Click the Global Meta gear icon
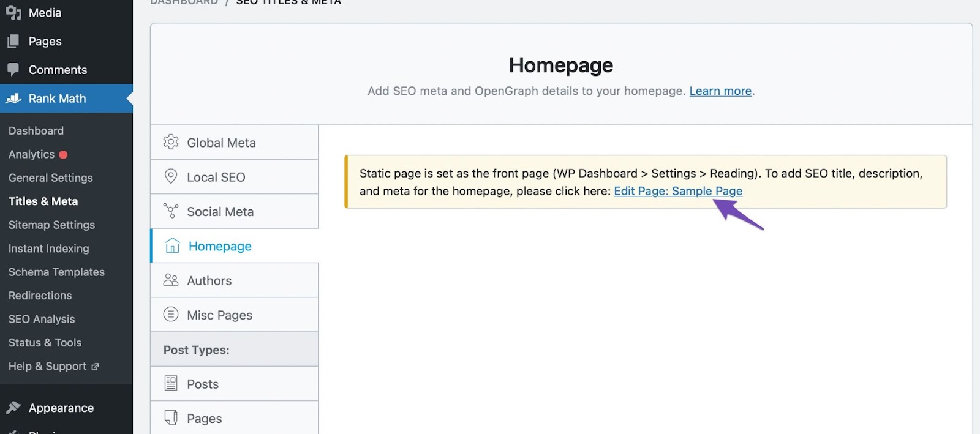Image resolution: width=980 pixels, height=434 pixels. [x=171, y=142]
